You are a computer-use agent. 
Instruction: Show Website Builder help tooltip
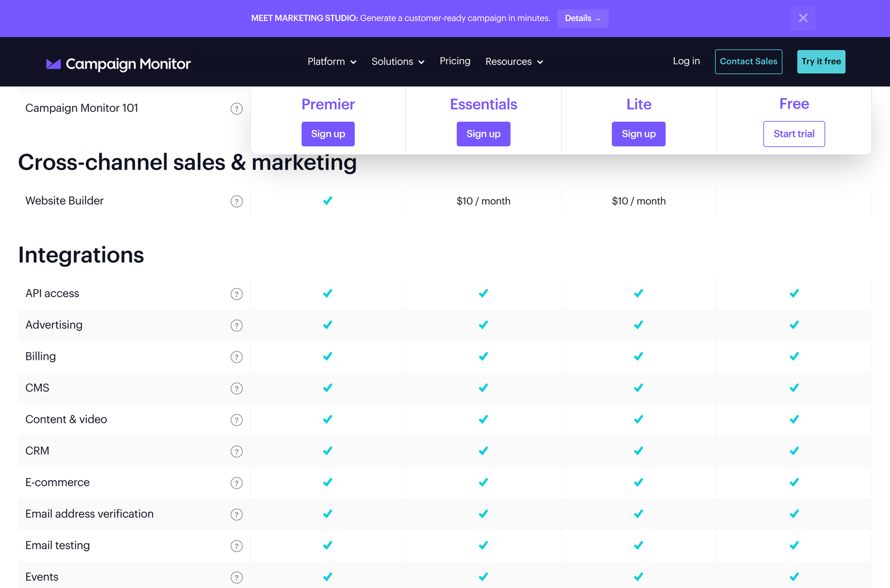tap(236, 201)
